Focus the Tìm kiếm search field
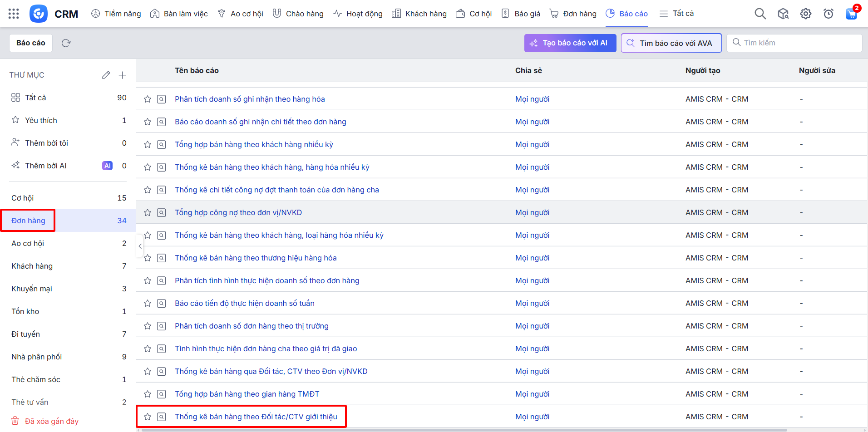 pos(799,43)
